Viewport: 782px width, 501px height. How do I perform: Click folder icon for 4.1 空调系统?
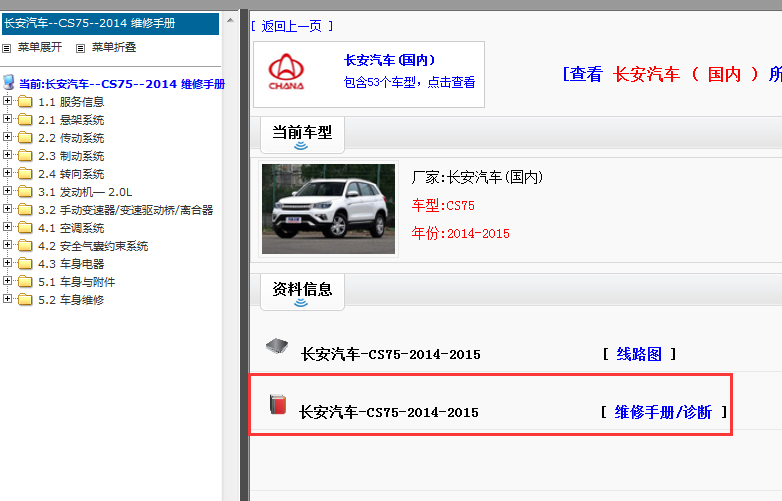coord(25,228)
